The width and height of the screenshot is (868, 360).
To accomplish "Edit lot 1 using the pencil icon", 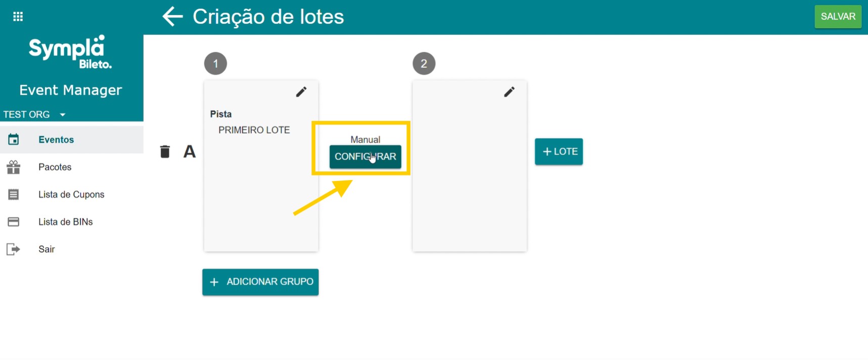I will click(301, 92).
